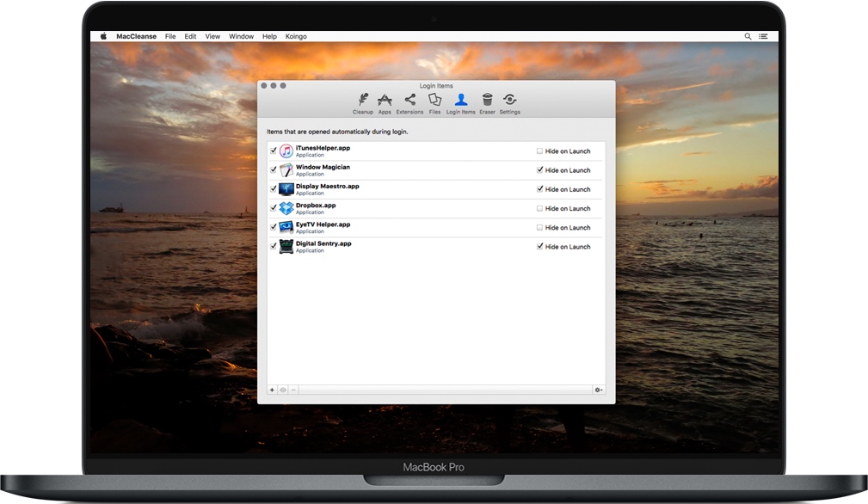Switch to the Apps section
This screenshot has width=868, height=504.
pyautogui.click(x=385, y=103)
